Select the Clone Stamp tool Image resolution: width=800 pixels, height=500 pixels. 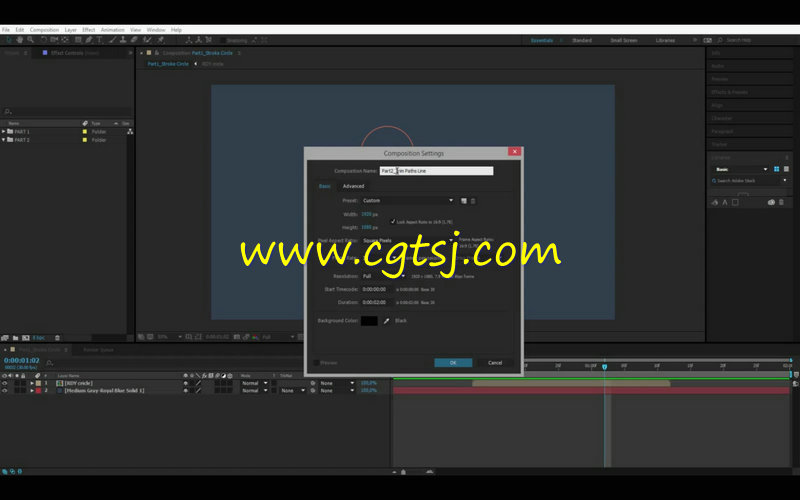pyautogui.click(x=123, y=40)
